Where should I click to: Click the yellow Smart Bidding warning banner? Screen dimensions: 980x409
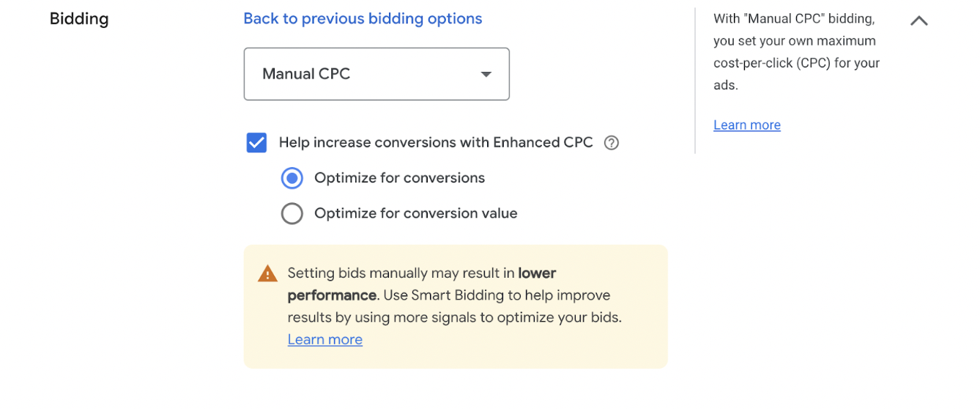tap(456, 306)
